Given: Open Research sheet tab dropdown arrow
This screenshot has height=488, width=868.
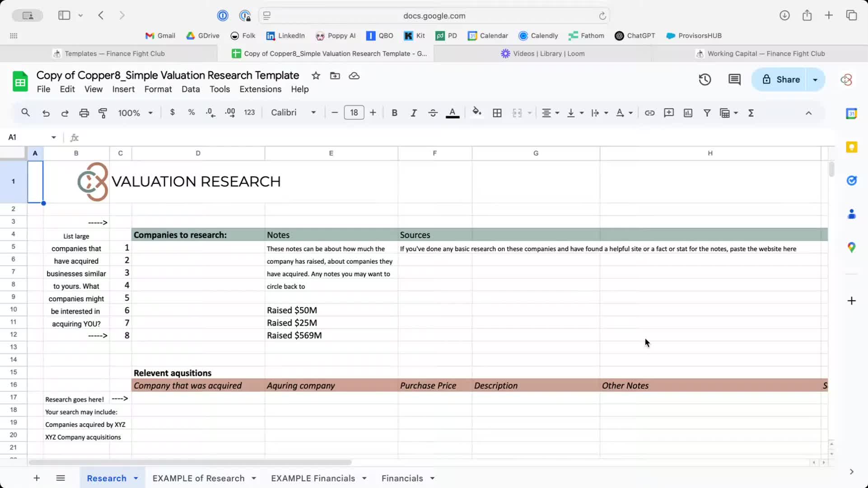Looking at the screenshot, I should tap(136, 478).
